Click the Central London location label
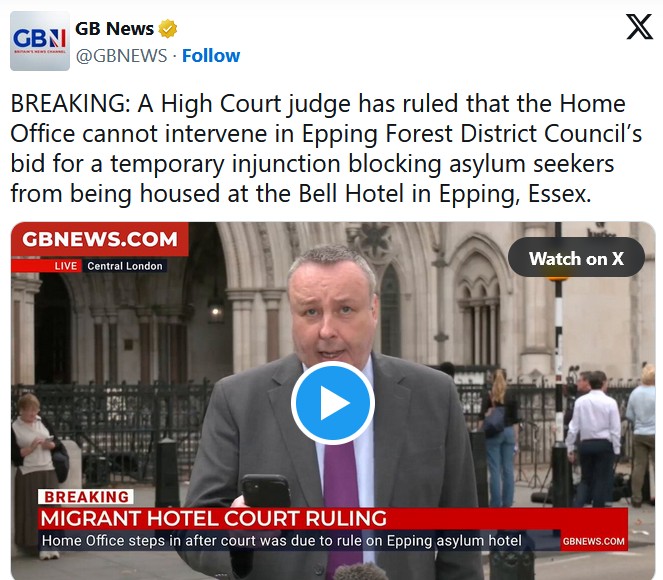663x580 pixels. 125,266
